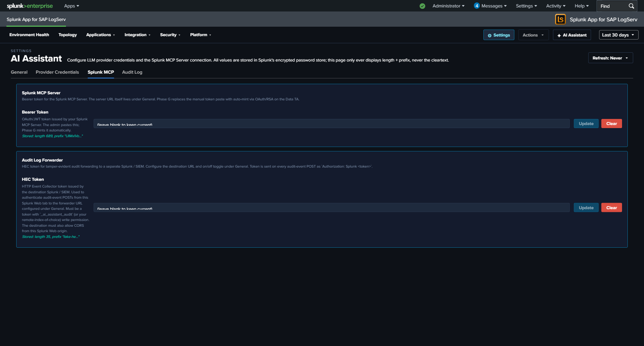
Task: Click the green health status check icon
Action: pos(422,6)
